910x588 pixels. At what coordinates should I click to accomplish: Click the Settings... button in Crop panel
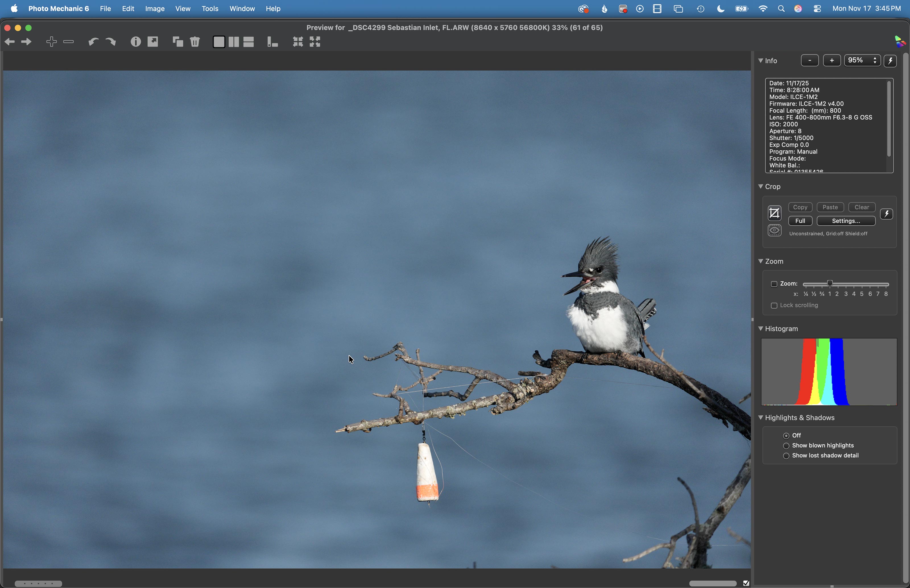[846, 221]
